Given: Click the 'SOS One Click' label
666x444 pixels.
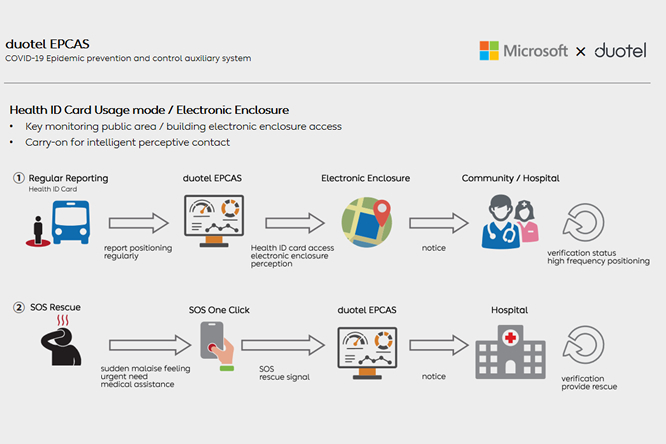Looking at the screenshot, I should pos(219,310).
